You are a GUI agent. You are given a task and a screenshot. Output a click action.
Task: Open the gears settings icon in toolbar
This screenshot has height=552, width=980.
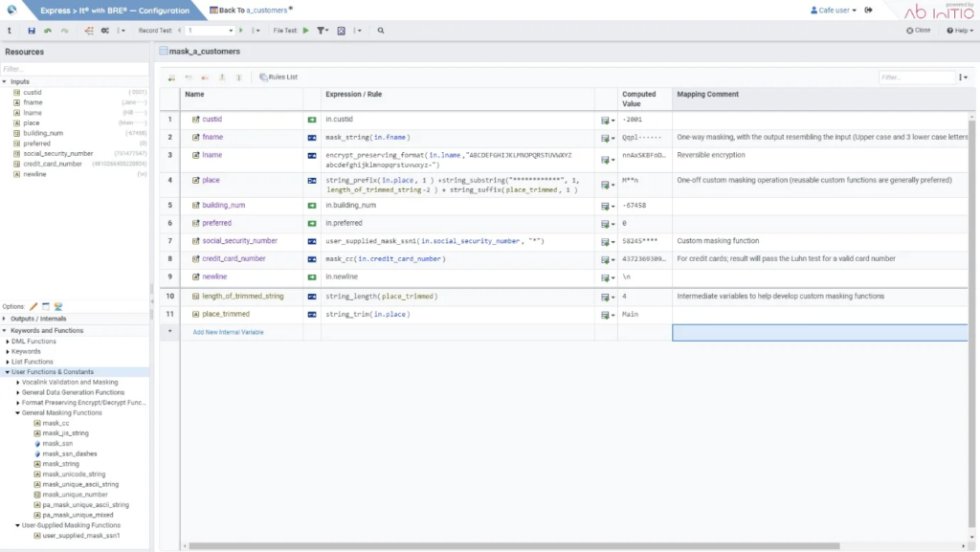(x=105, y=31)
